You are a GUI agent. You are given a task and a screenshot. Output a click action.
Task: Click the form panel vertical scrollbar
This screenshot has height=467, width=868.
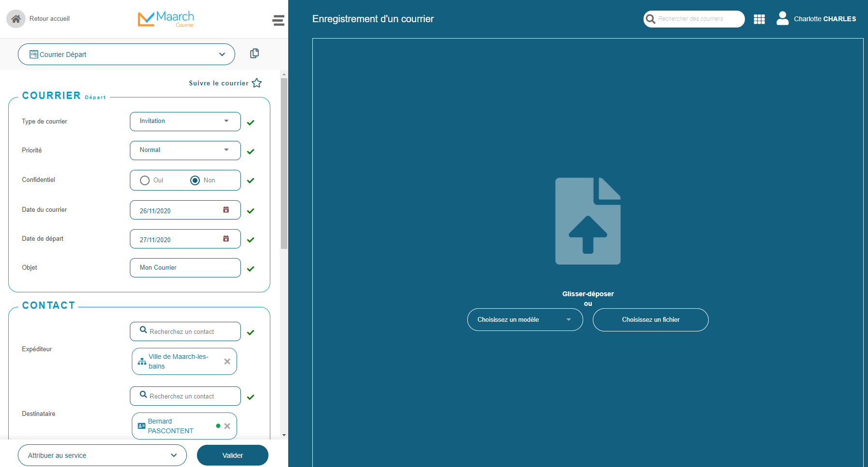284,163
